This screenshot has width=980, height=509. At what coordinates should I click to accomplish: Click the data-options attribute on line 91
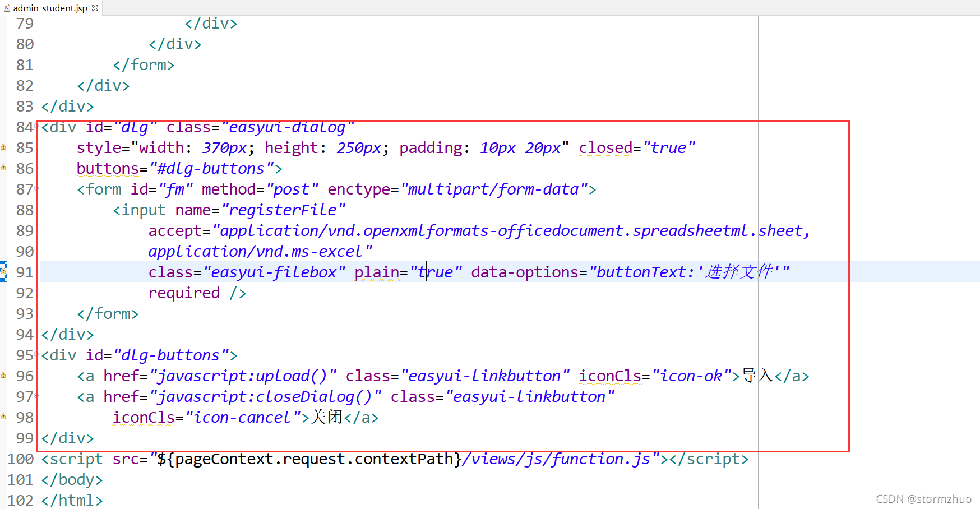coord(525,272)
